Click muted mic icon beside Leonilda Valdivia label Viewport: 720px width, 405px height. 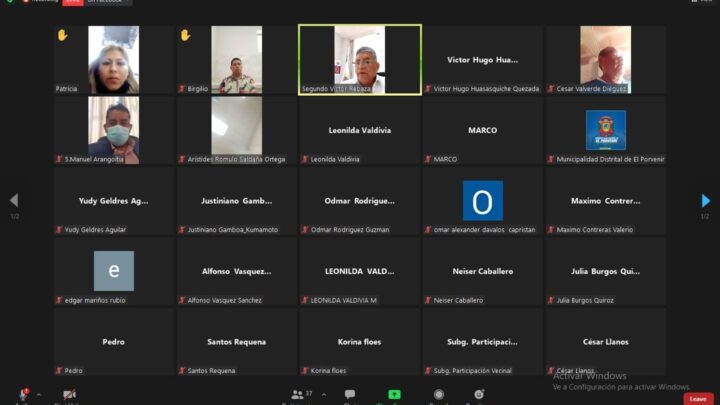305,159
